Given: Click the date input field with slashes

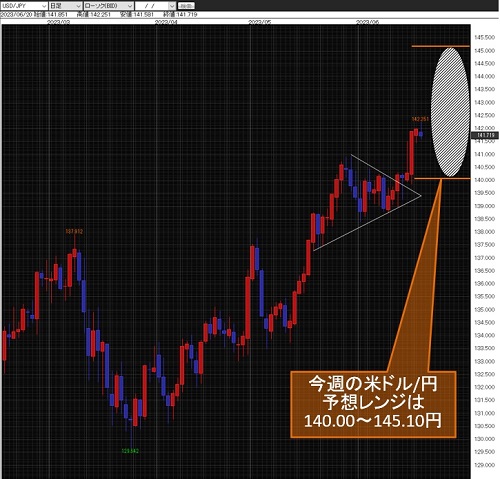Looking at the screenshot, I should pyautogui.click(x=152, y=6).
